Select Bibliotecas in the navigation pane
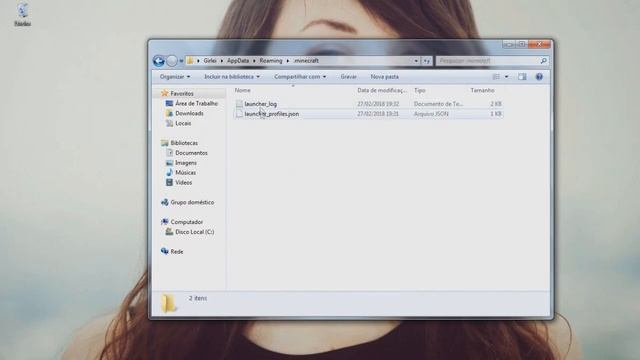Image resolution: width=640 pixels, height=360 pixels. point(184,143)
